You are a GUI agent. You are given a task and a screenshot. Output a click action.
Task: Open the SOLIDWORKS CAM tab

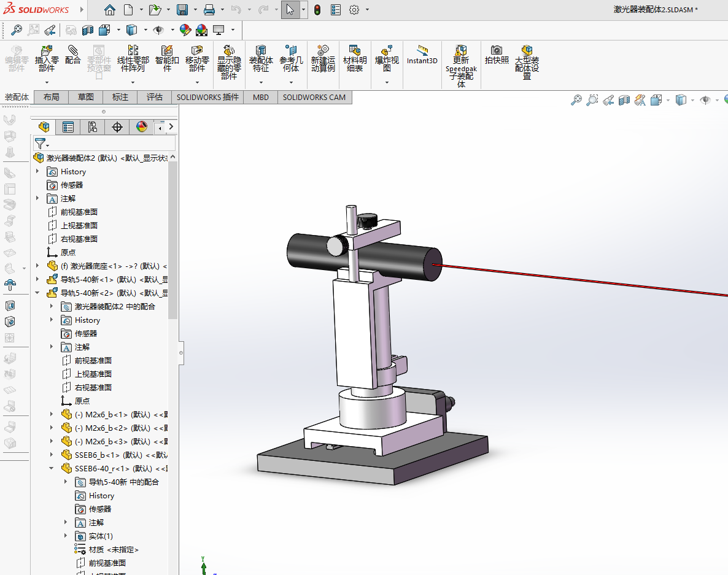[314, 97]
